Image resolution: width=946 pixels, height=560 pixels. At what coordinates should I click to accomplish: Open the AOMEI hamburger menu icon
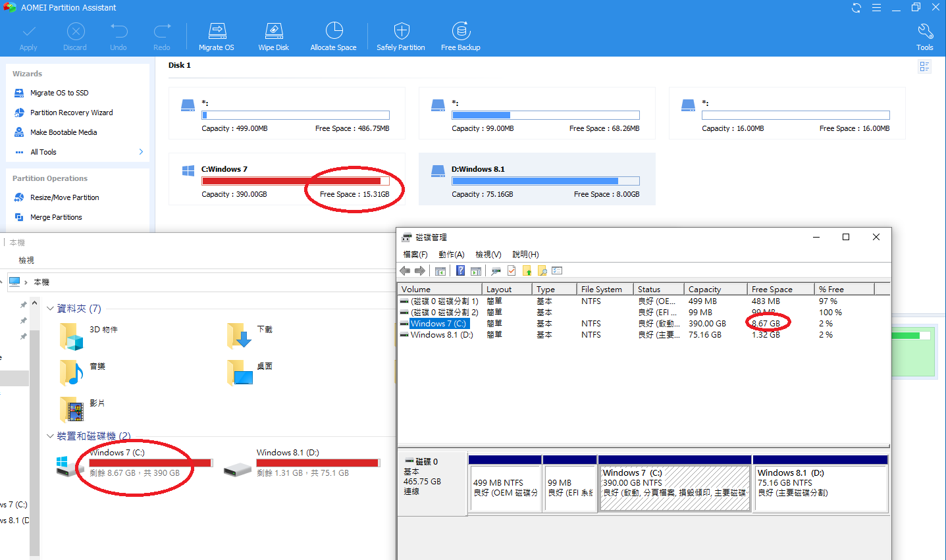pyautogui.click(x=876, y=8)
